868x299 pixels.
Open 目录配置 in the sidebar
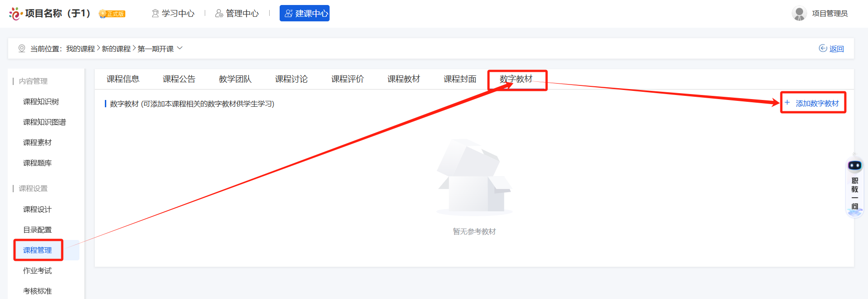[x=37, y=230]
